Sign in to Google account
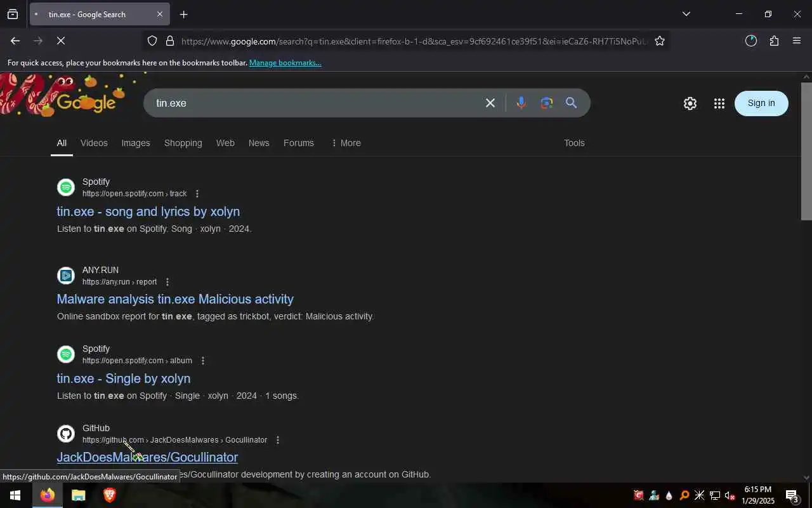The height and width of the screenshot is (508, 812). point(761,103)
